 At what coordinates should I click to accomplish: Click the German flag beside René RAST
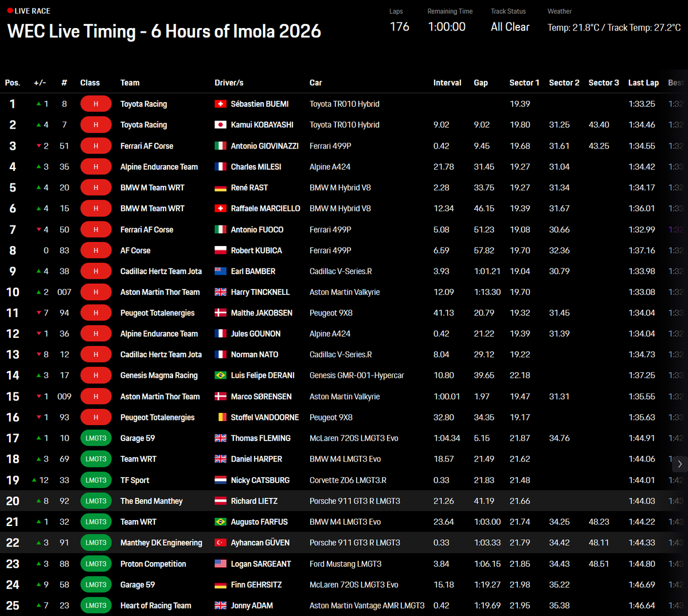(x=220, y=188)
